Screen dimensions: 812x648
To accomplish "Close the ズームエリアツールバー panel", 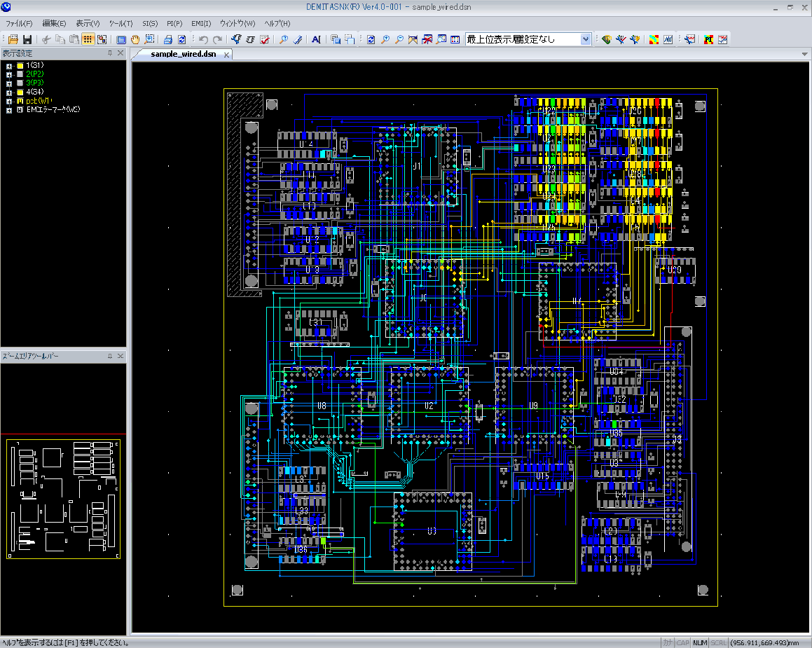I will pyautogui.click(x=120, y=356).
